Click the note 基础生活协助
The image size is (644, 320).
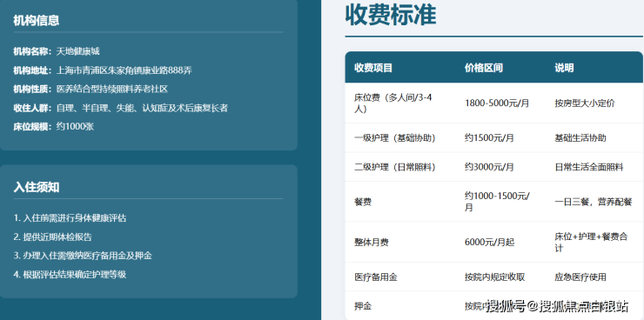tap(580, 138)
